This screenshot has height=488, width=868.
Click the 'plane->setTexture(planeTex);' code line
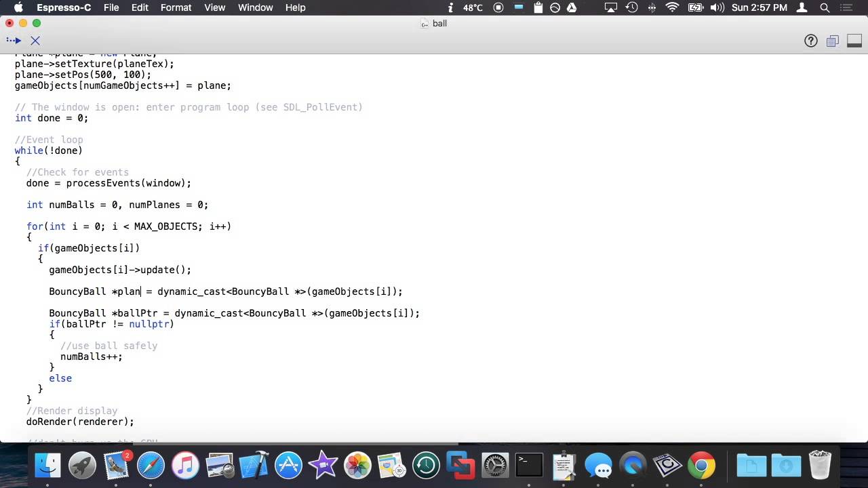[x=94, y=64]
